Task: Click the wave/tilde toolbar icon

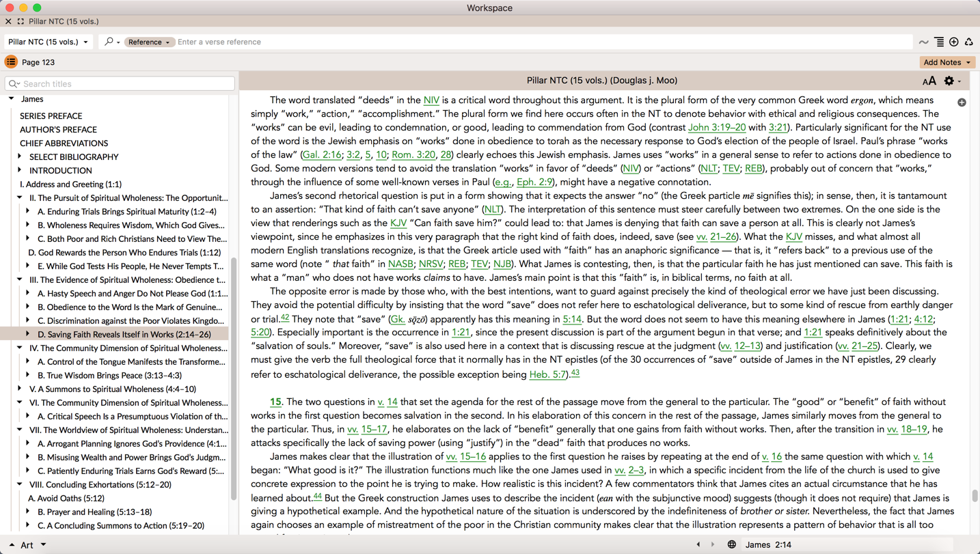Action: [x=924, y=42]
